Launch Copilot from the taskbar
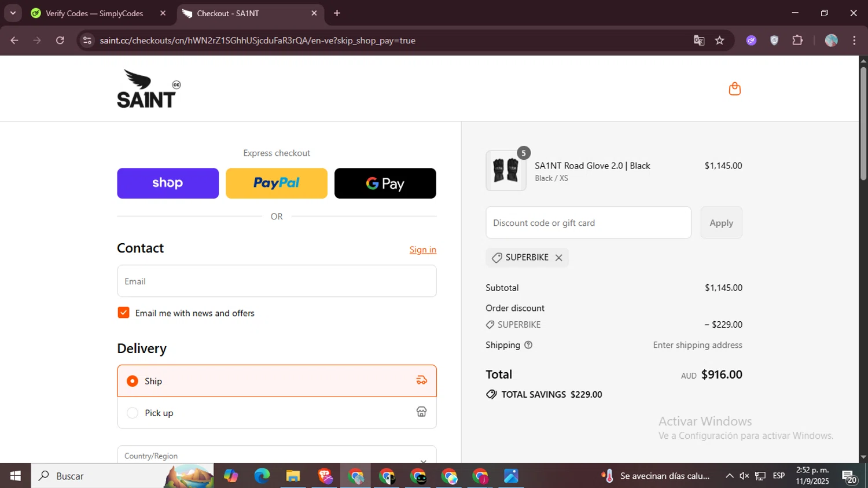 tap(231, 476)
